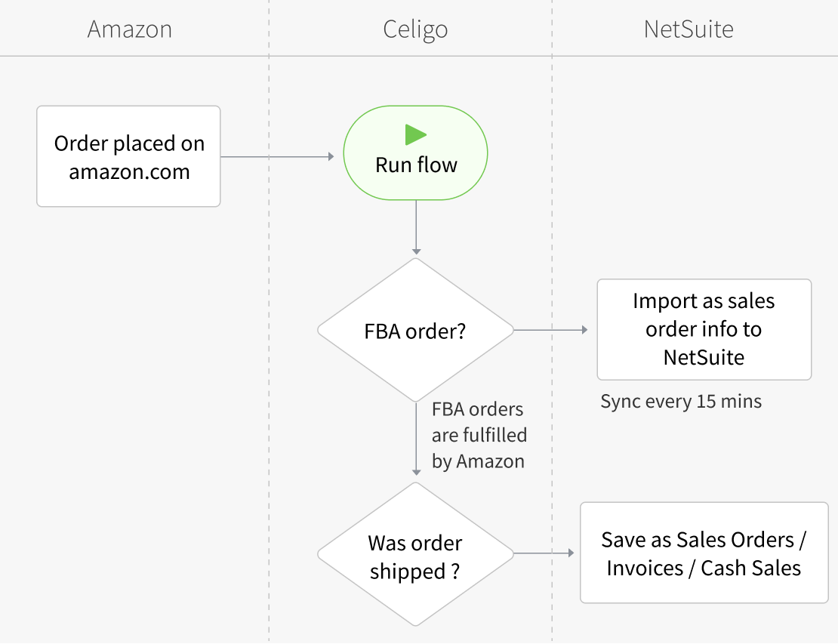Viewport: 838px width, 644px height.
Task: Select FBA orders are fulfilled by Amazon note
Action: click(x=479, y=436)
